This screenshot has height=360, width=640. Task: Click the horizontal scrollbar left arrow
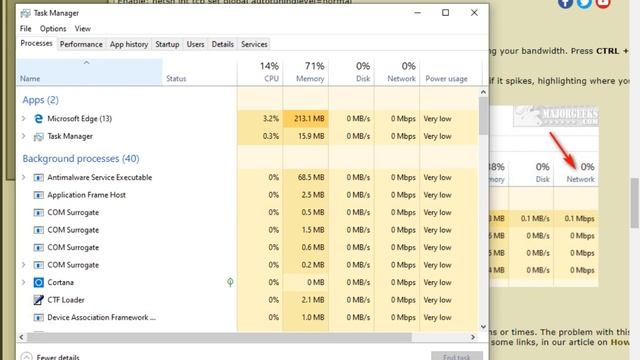click(21, 337)
